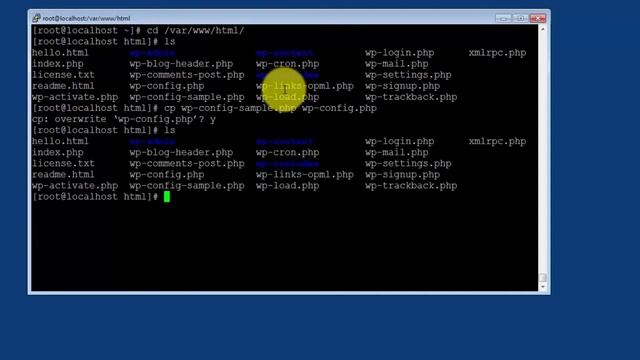Click 'wp-signup.php' in the first ls listing
Viewport: 640px width, 360px height.
402,86
